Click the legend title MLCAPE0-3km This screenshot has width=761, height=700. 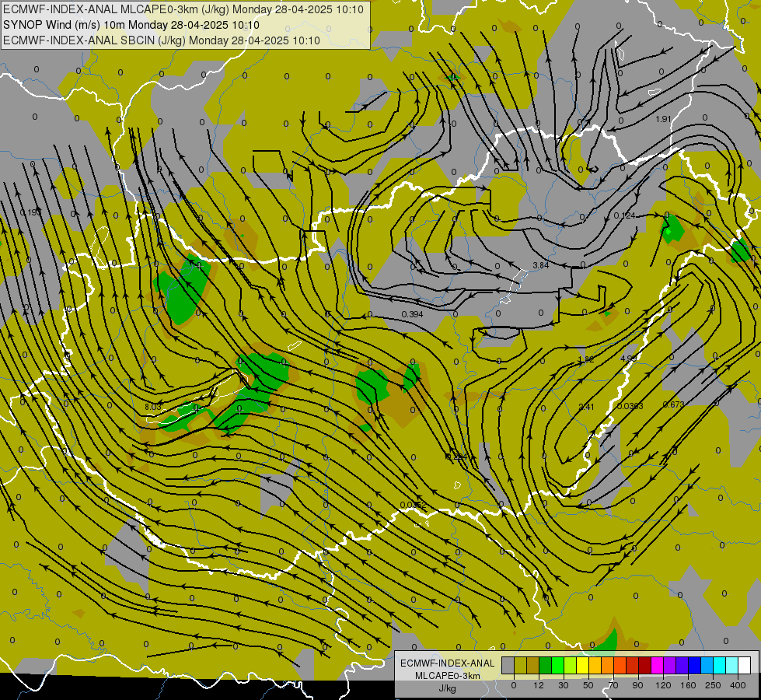pos(448,676)
